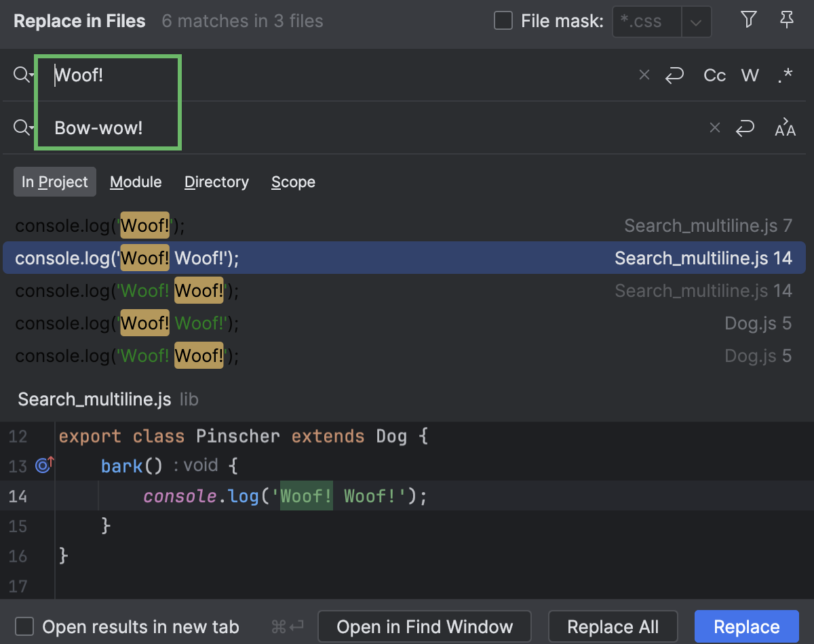This screenshot has height=644, width=814.
Task: Switch to the Directory scope tab
Action: pyautogui.click(x=216, y=182)
